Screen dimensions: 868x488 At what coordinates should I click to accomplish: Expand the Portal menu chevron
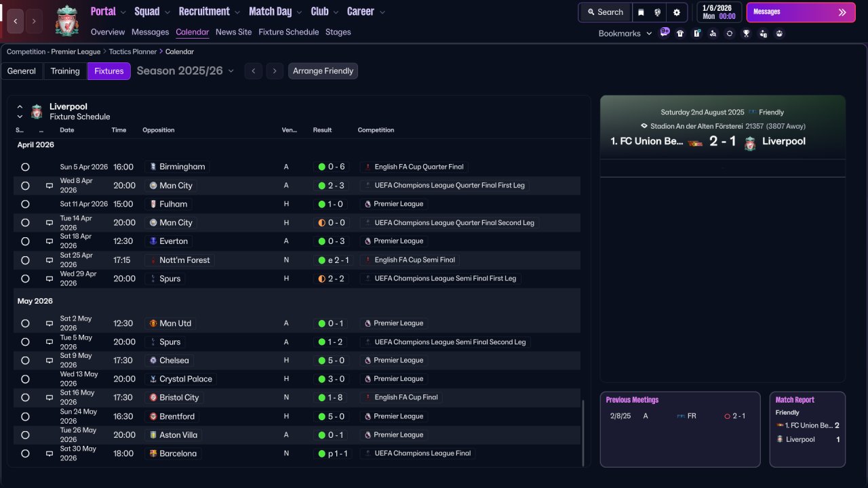(123, 12)
